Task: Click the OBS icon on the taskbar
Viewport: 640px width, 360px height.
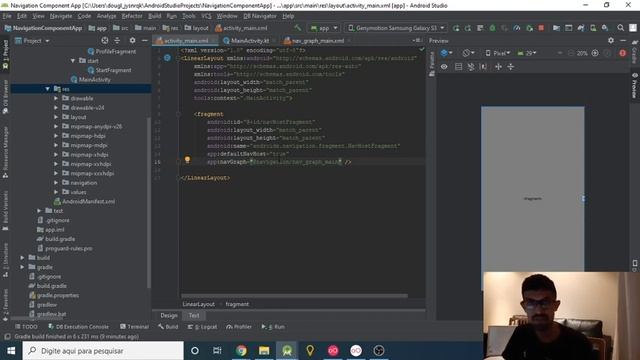Action: [379, 351]
